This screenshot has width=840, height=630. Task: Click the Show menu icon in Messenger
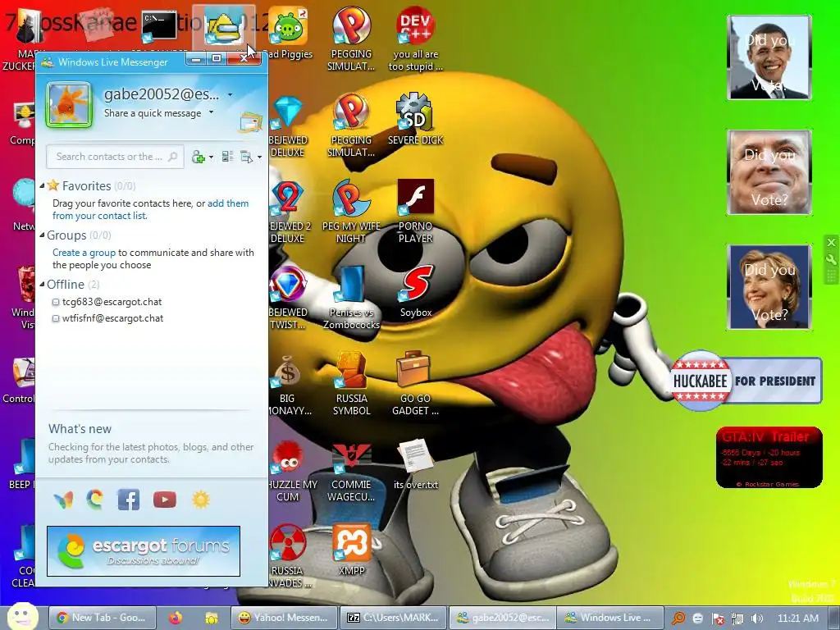point(246,157)
